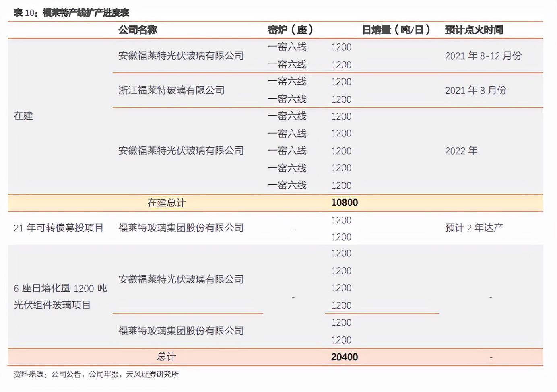Click 安徽福莱特光伏玻璃有限公司 in the 2021年8-12月份 group
Image resolution: width=557 pixels, height=392 pixels.
point(181,56)
